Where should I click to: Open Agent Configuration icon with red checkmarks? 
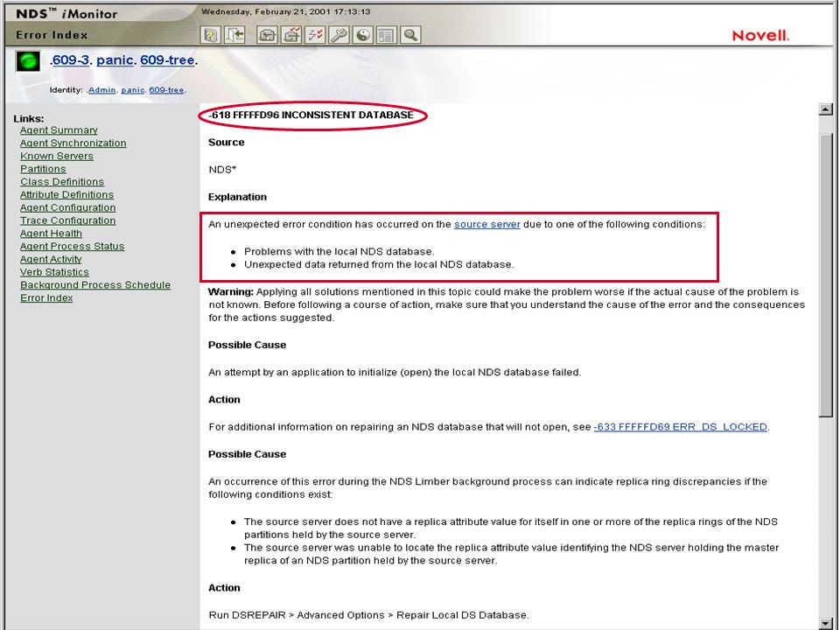coord(291,35)
